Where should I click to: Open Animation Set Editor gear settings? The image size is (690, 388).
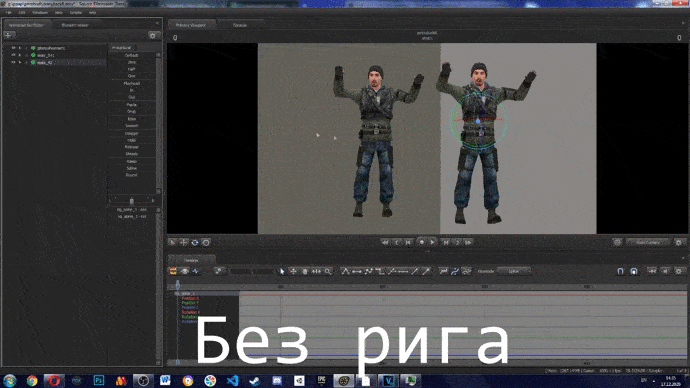(153, 35)
